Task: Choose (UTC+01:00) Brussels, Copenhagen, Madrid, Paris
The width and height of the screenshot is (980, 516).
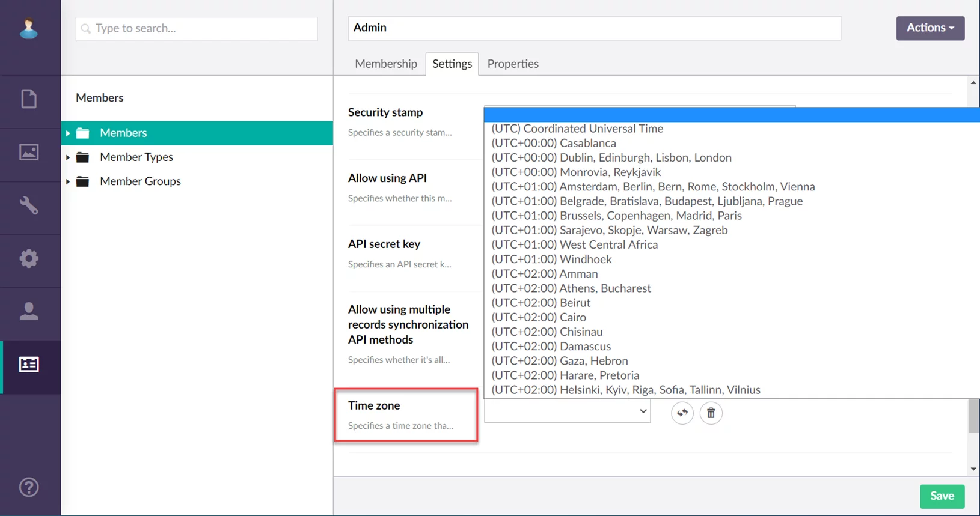Action: pos(616,216)
